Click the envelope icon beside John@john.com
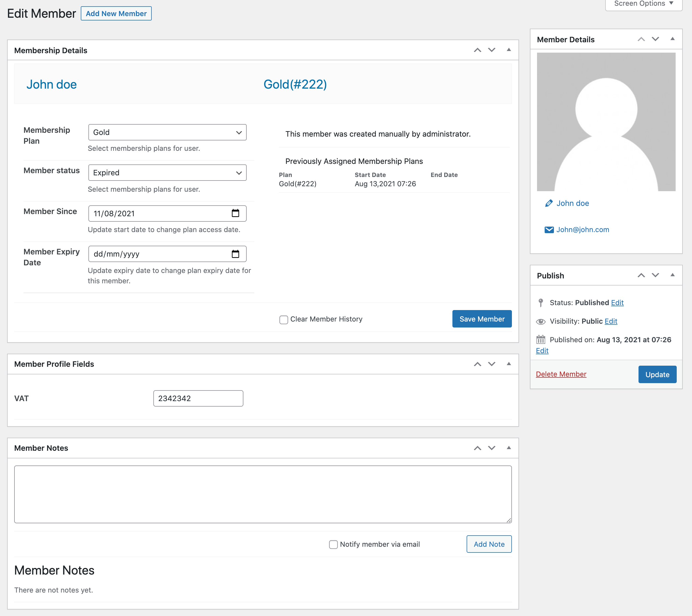The image size is (692, 616). (549, 230)
